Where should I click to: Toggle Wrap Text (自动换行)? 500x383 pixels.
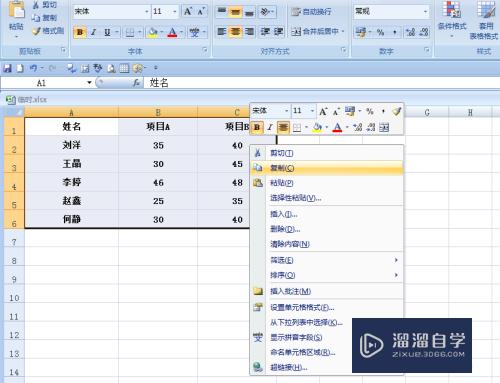coord(311,12)
